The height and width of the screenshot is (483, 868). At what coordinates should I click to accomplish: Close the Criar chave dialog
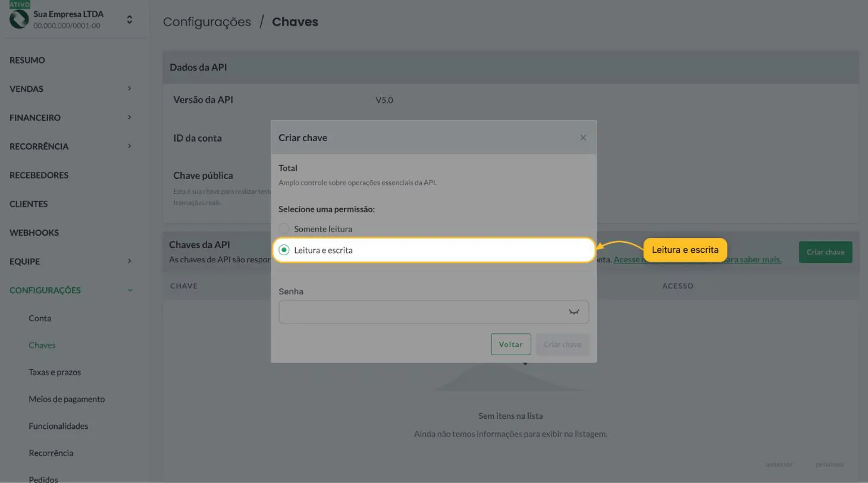tap(583, 137)
